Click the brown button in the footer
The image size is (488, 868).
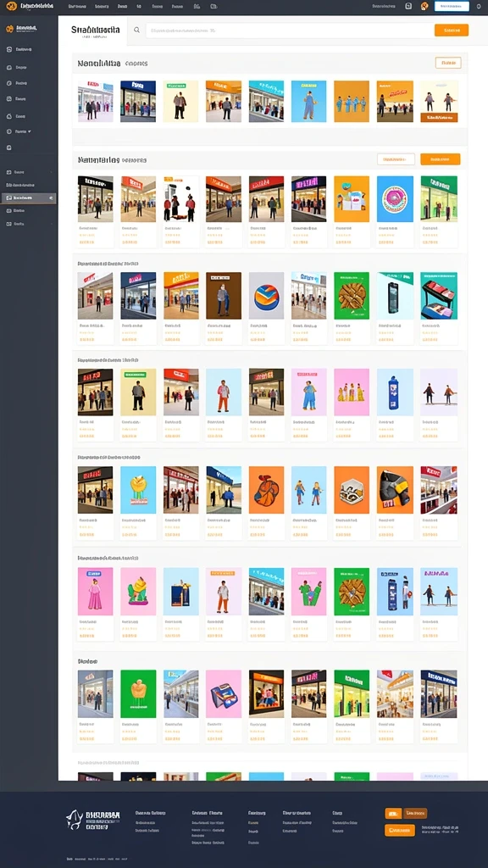[415, 813]
